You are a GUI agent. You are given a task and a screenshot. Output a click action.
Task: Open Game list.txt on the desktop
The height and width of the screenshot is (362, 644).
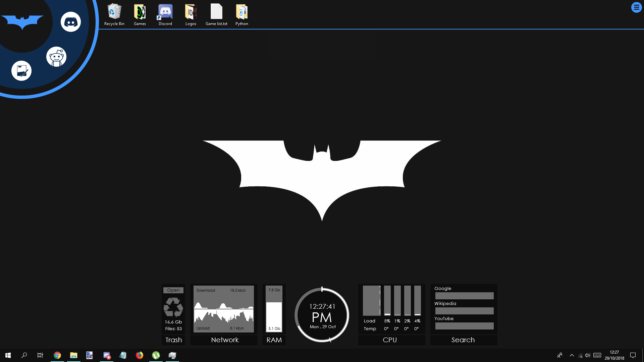[x=216, y=12]
